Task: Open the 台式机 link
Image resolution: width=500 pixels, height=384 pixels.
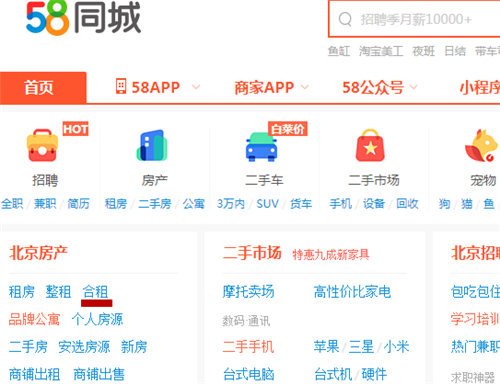Action: [x=333, y=374]
